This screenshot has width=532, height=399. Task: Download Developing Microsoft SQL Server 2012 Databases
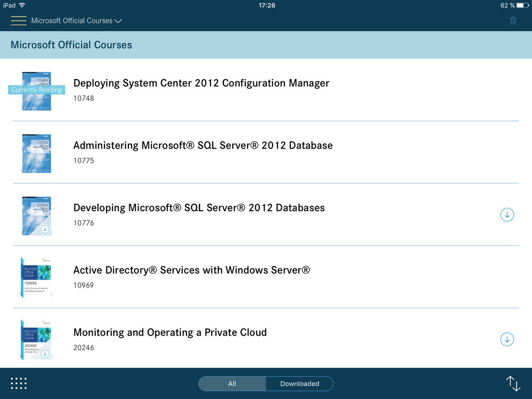(x=507, y=215)
